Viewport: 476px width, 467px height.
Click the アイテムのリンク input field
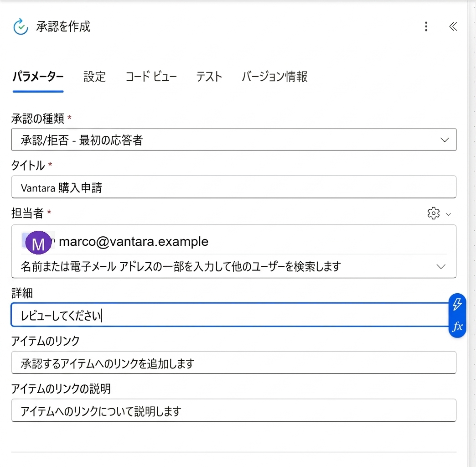click(234, 363)
